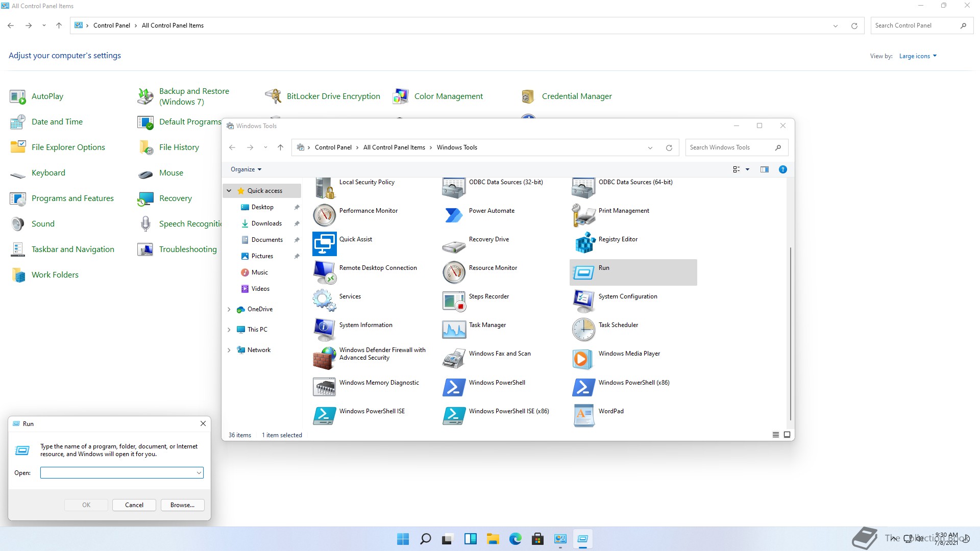Open Local Security Policy icon
The width and height of the screenshot is (980, 551).
(324, 188)
